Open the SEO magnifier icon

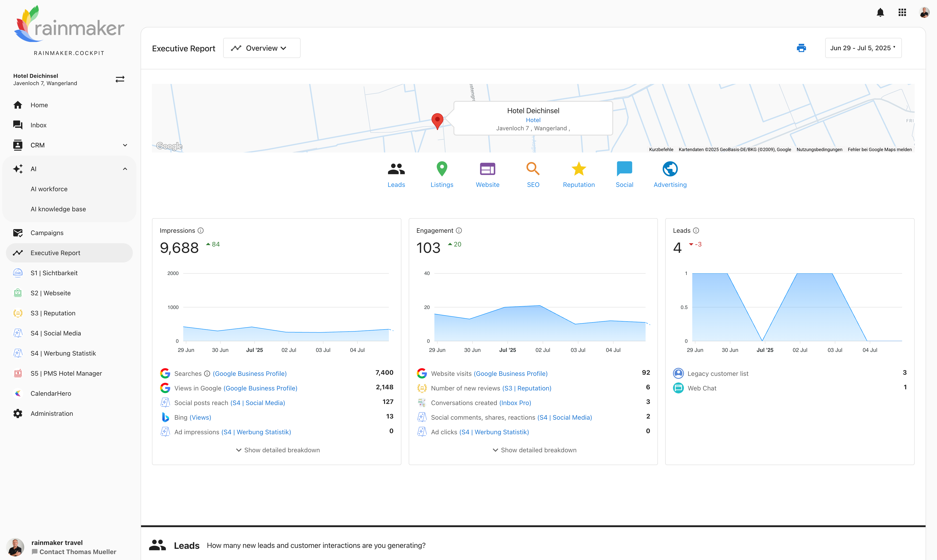click(532, 169)
